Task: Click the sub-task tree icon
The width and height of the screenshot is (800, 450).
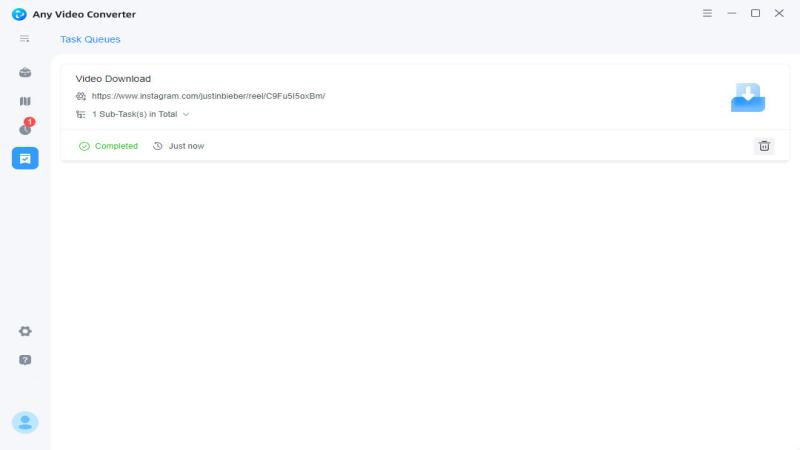Action: pos(81,114)
